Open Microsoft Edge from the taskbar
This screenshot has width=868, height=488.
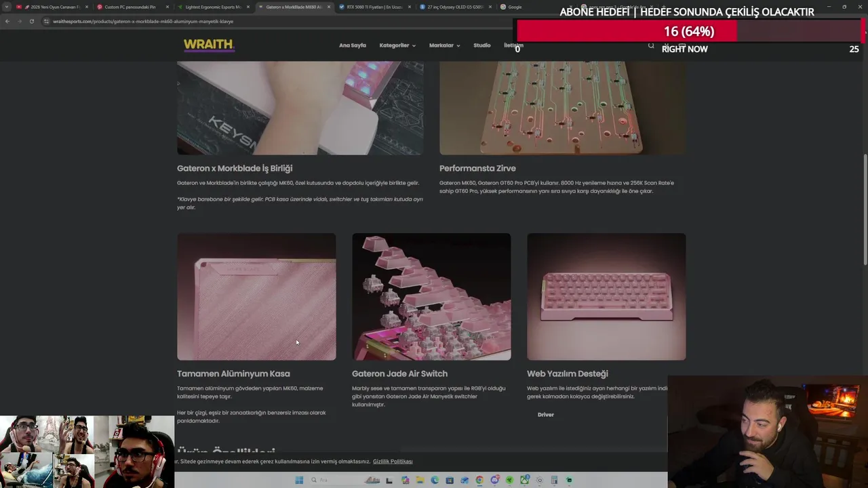coord(435,480)
